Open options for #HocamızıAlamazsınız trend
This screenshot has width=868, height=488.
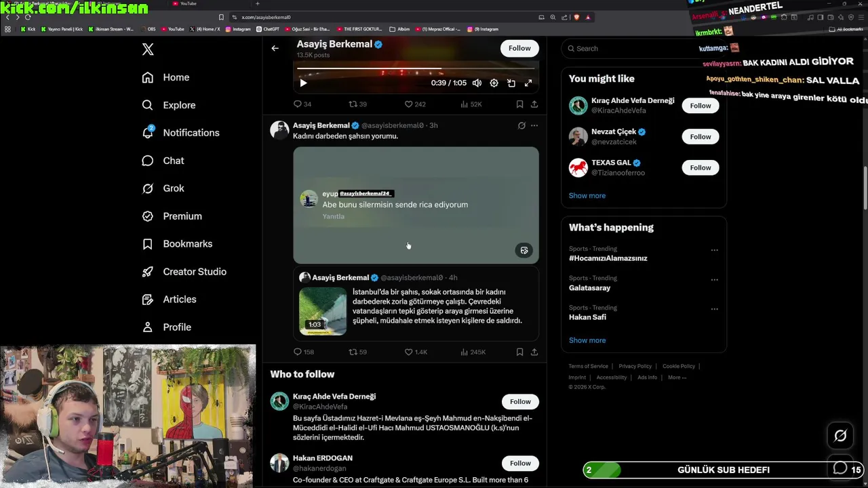point(714,250)
